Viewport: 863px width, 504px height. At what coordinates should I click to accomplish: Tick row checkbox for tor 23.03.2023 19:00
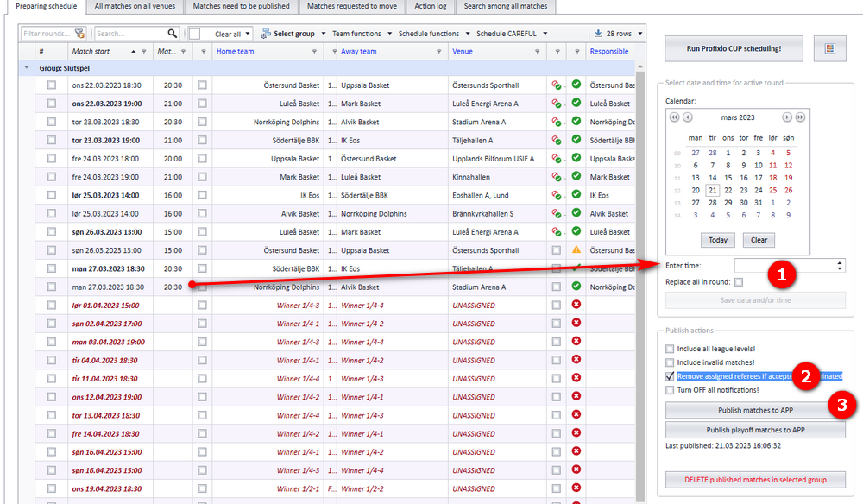(52, 141)
